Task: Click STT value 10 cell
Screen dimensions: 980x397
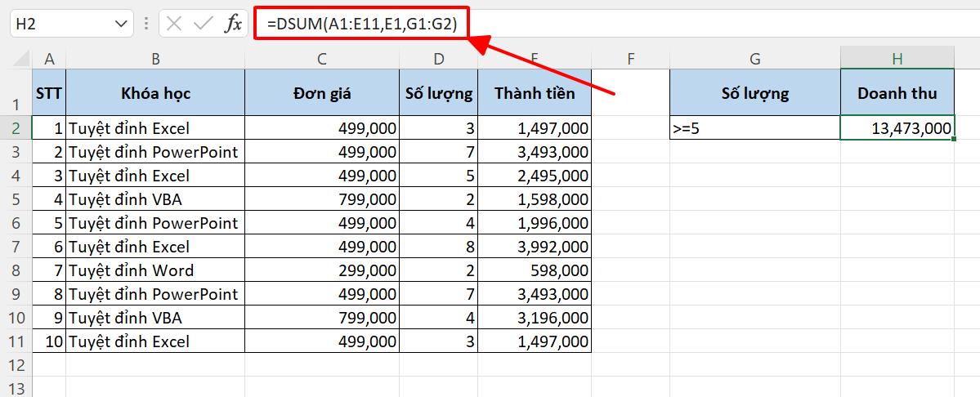Action: 49,341
